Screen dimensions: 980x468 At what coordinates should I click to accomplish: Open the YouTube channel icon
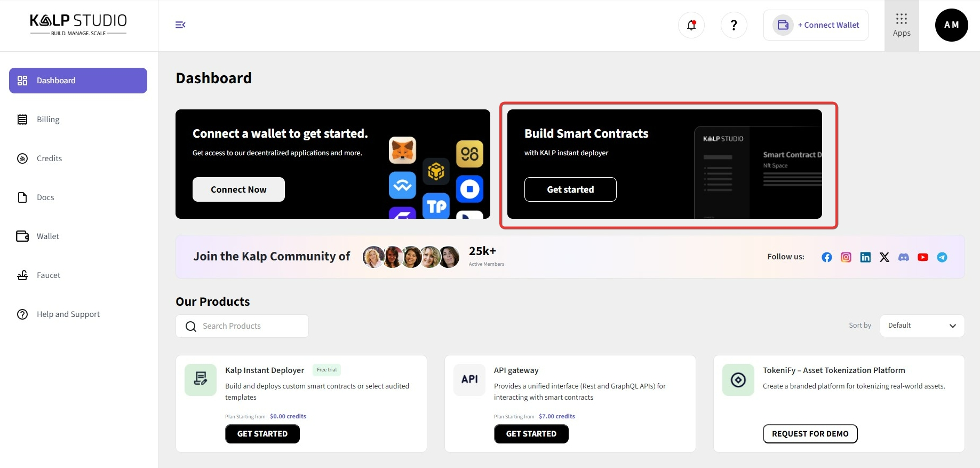click(x=922, y=257)
